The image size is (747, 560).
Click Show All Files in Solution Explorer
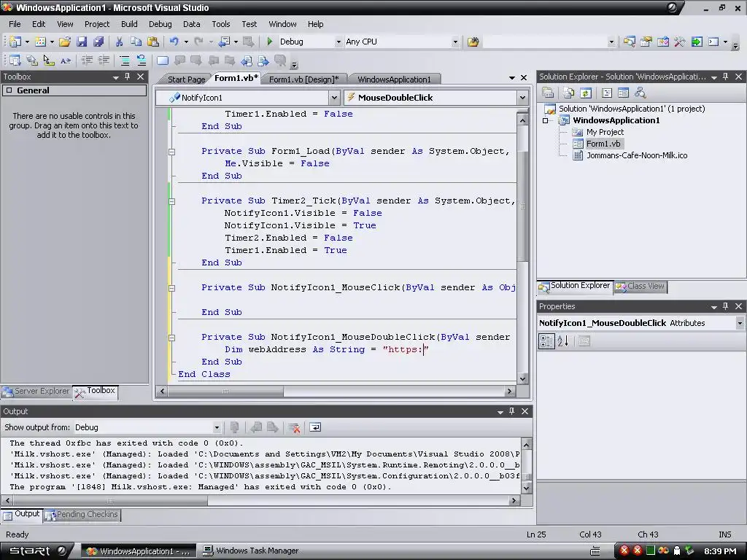tap(568, 93)
